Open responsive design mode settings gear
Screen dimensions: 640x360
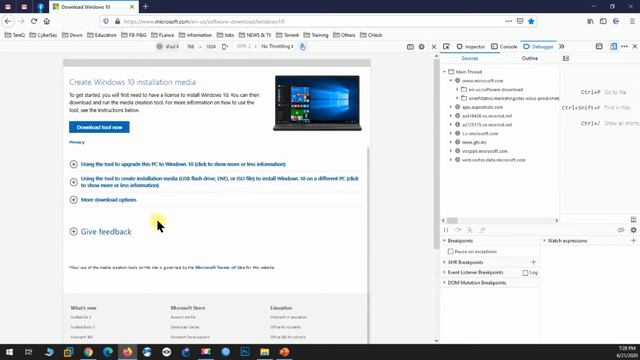[x=422, y=47]
